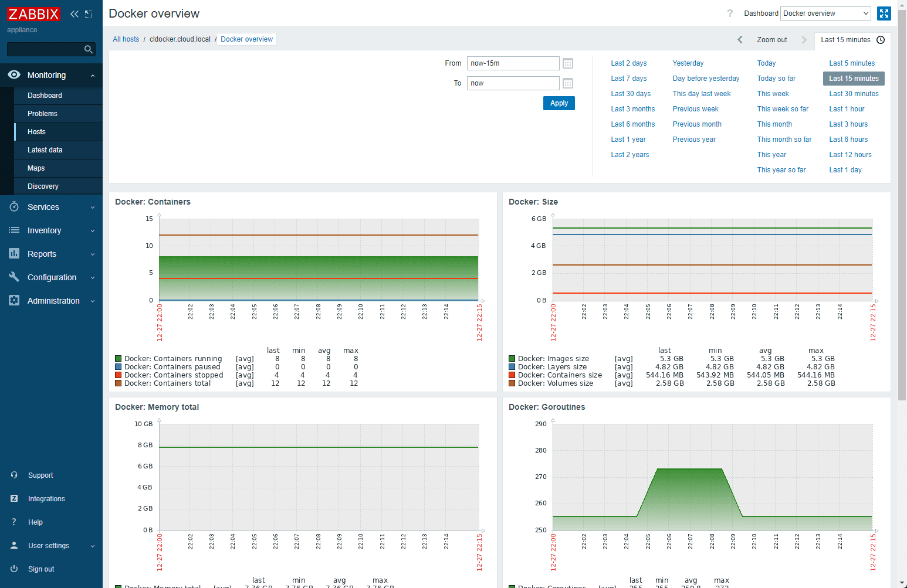The image size is (907, 588).
Task: Open the To date calendar picker
Action: pos(567,83)
